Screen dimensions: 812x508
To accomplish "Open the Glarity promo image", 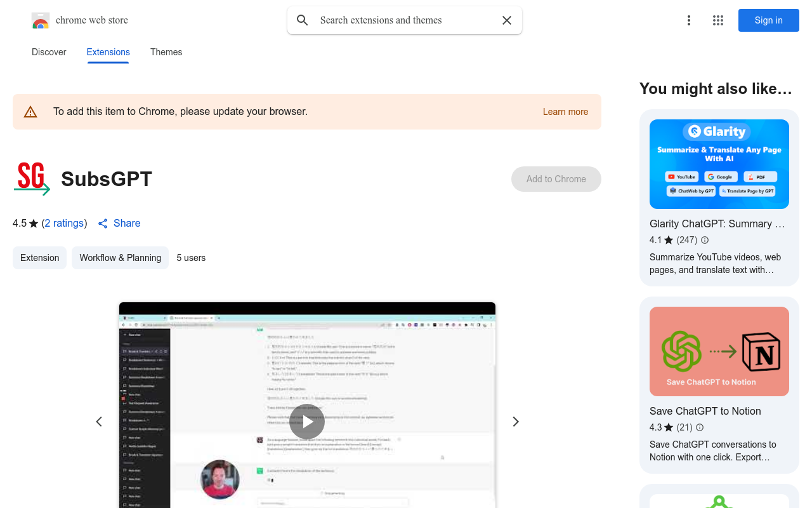I will [x=719, y=164].
